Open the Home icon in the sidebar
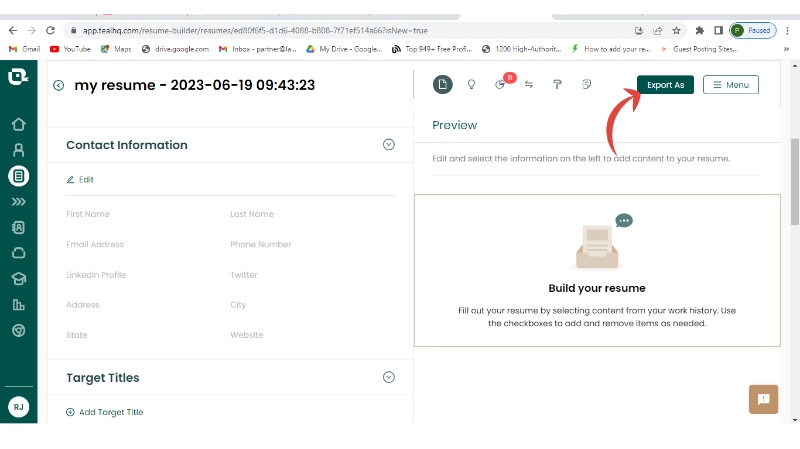The image size is (800, 449). pos(18,125)
